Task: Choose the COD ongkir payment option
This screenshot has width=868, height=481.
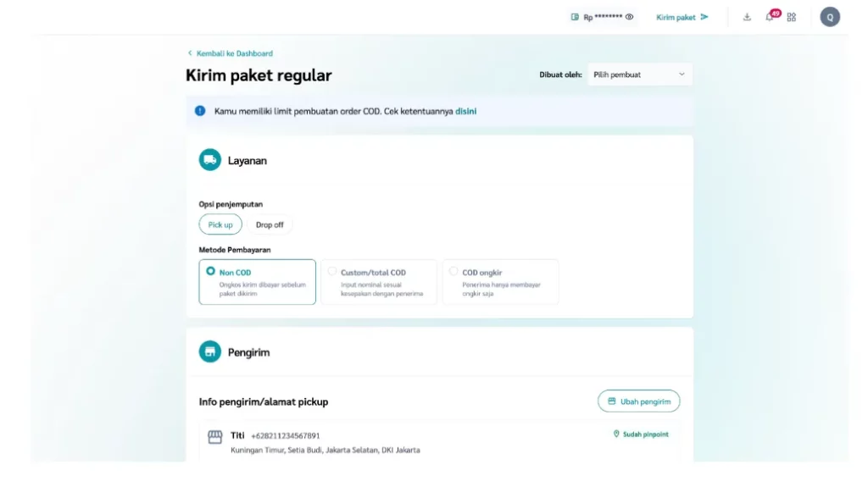Action: (454, 272)
